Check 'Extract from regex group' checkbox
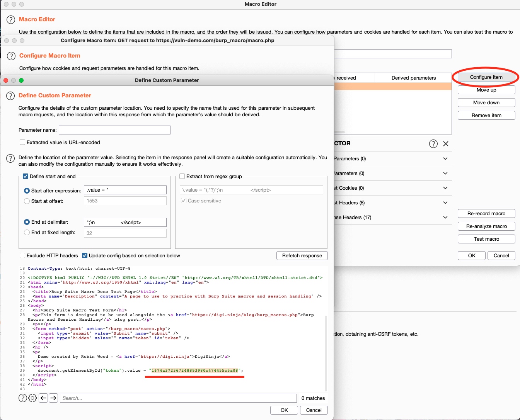This screenshot has height=420, width=520. [182, 176]
